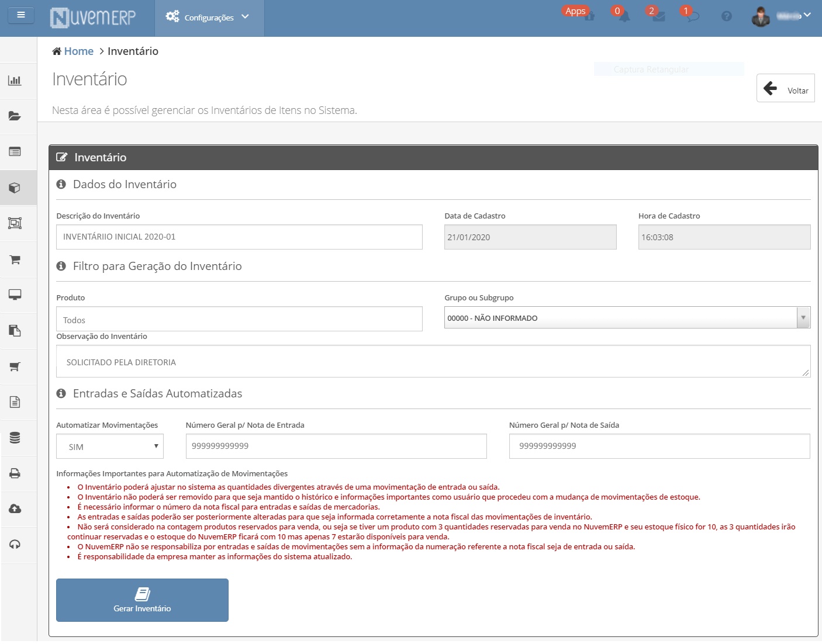Open the notifications bell icon
822x644 pixels.
coord(624,16)
